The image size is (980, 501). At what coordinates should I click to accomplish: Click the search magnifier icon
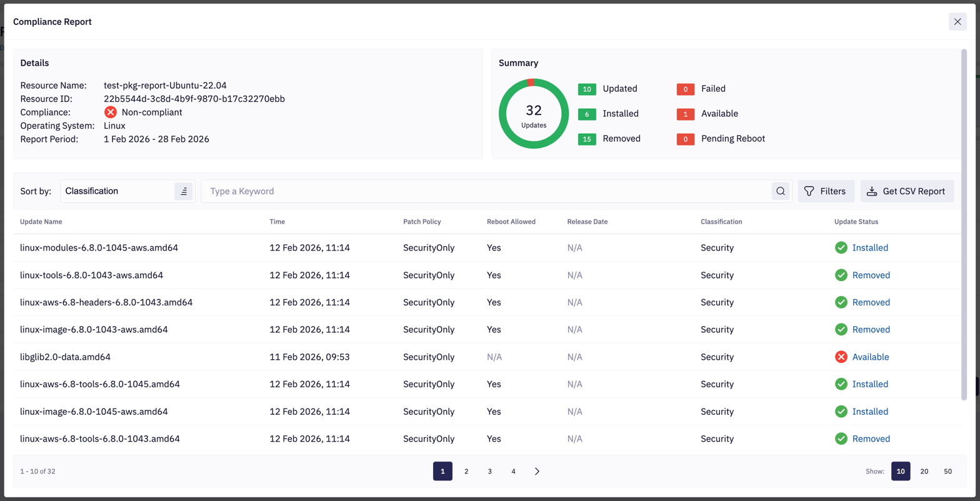pyautogui.click(x=781, y=191)
